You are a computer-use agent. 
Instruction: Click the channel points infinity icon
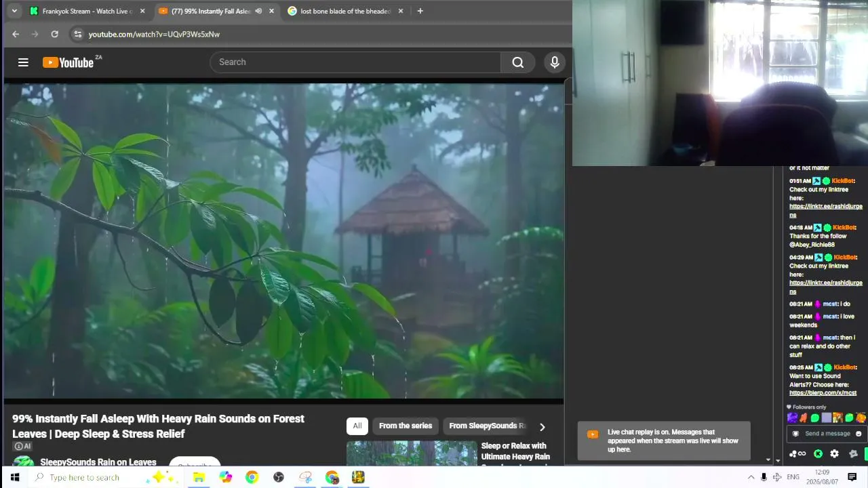pyautogui.click(x=797, y=453)
